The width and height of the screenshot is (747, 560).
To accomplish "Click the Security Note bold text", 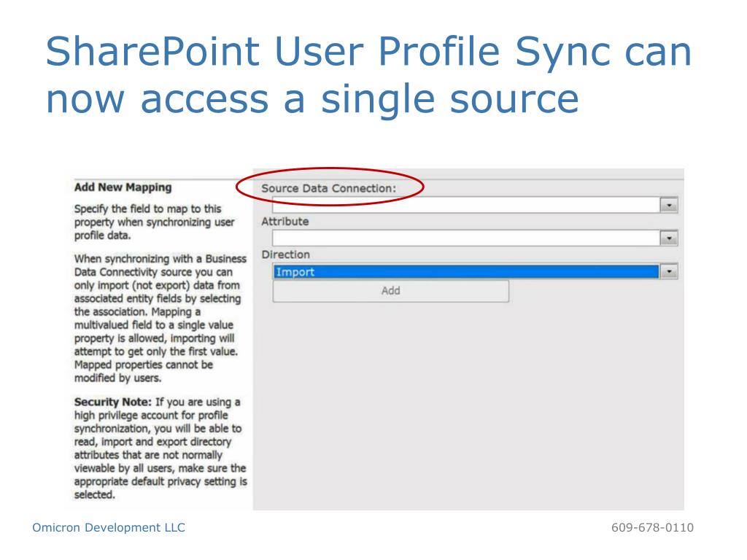I will (113, 402).
